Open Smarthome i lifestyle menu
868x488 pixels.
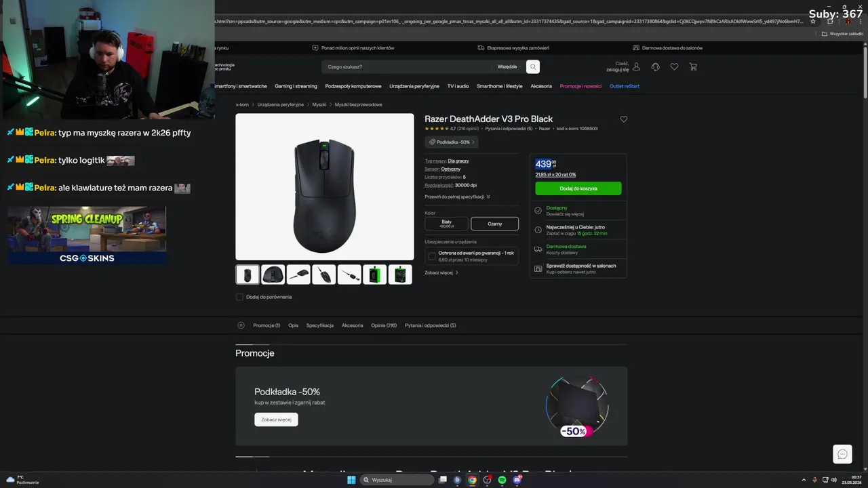click(x=500, y=86)
